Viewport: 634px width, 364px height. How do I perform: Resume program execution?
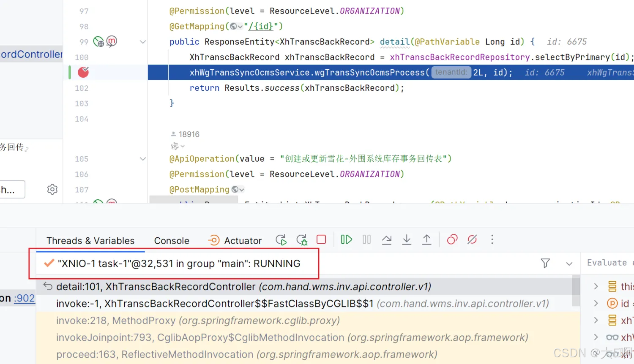pyautogui.click(x=347, y=239)
